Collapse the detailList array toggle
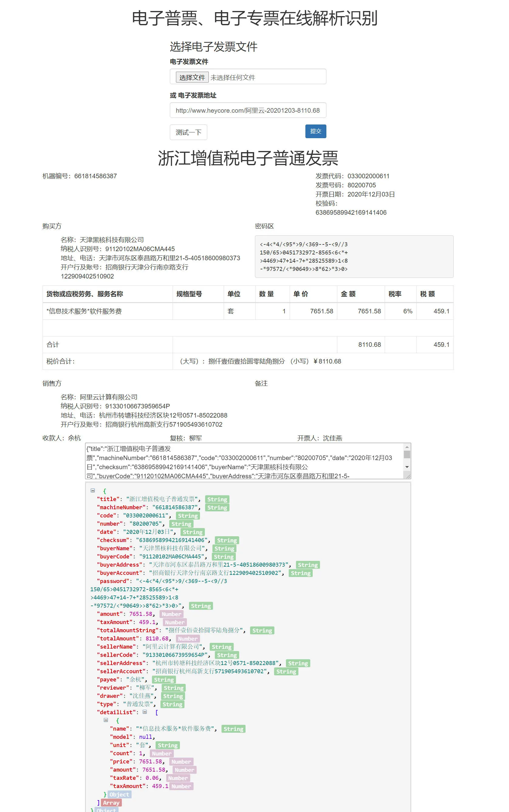Viewport: 509px width, 812px height. pyautogui.click(x=145, y=712)
